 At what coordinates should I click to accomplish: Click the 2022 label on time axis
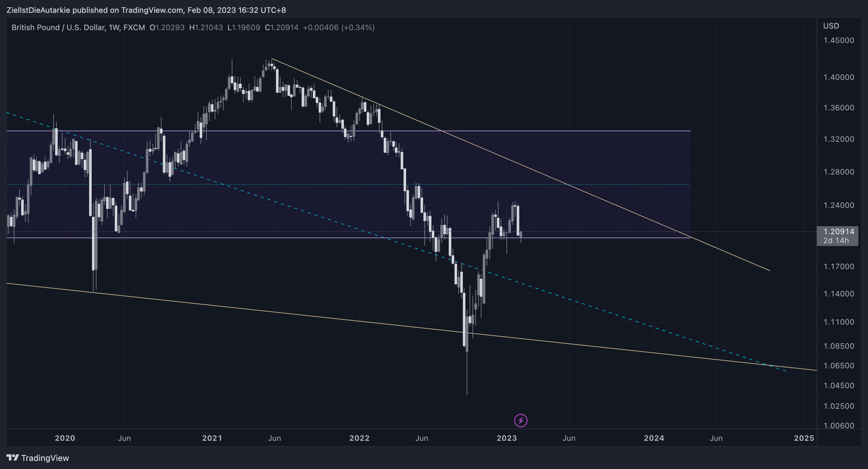pyautogui.click(x=360, y=438)
